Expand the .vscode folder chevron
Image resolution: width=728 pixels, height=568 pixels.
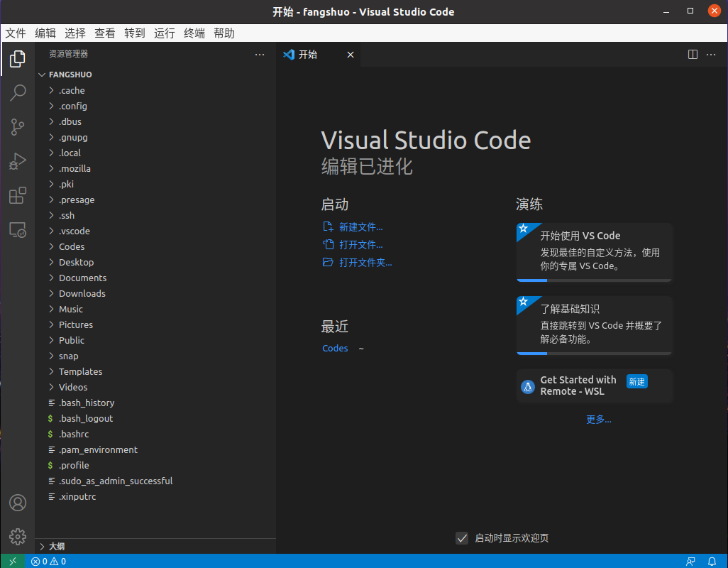click(52, 231)
